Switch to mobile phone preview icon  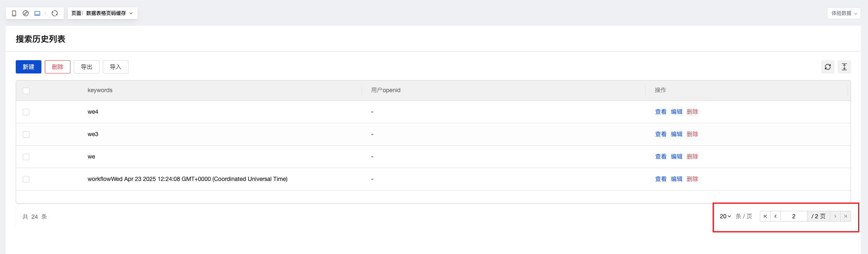pyautogui.click(x=14, y=13)
